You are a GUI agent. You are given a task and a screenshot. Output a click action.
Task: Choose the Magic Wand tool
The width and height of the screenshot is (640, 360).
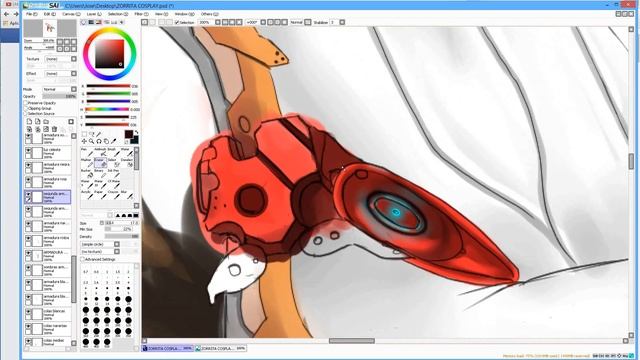(99, 134)
